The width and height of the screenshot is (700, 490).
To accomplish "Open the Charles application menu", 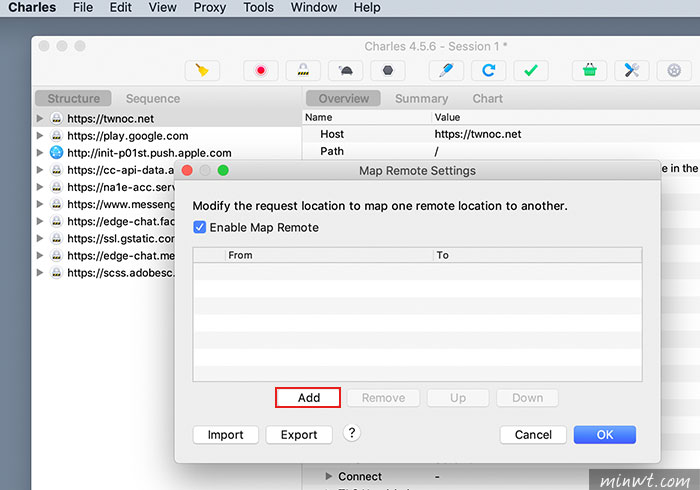I will coord(32,8).
